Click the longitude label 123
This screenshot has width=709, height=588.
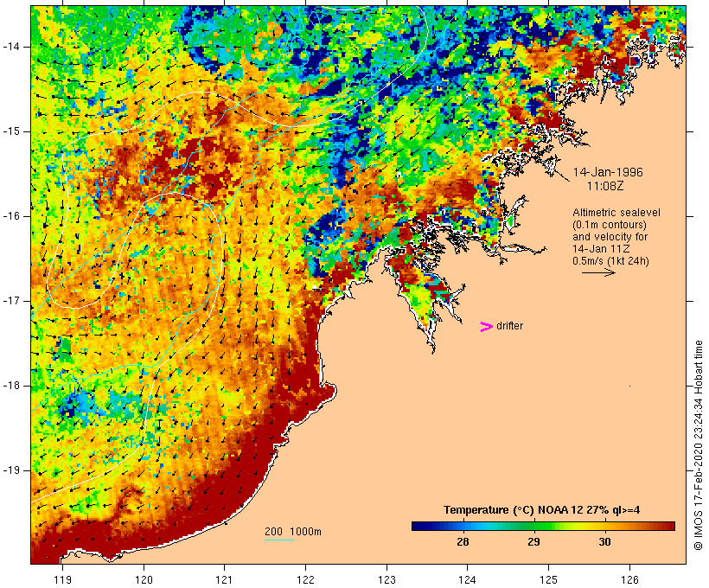pyautogui.click(x=386, y=579)
